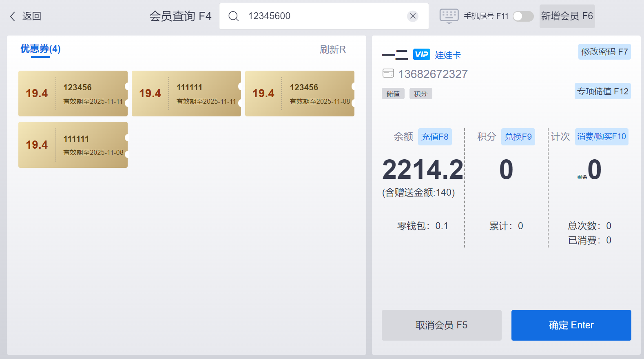Viewport: 644px width, 359px height.
Task: Click 刷新R to refresh coupons
Action: tap(332, 49)
